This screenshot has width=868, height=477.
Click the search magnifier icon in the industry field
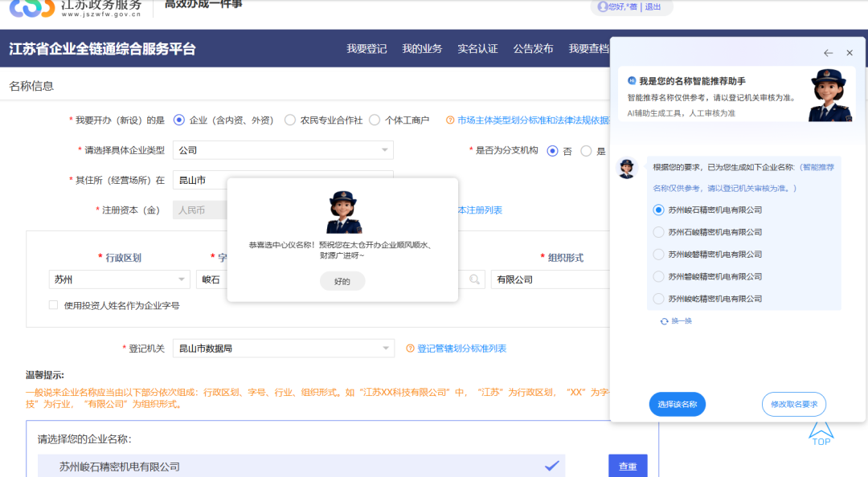click(476, 279)
